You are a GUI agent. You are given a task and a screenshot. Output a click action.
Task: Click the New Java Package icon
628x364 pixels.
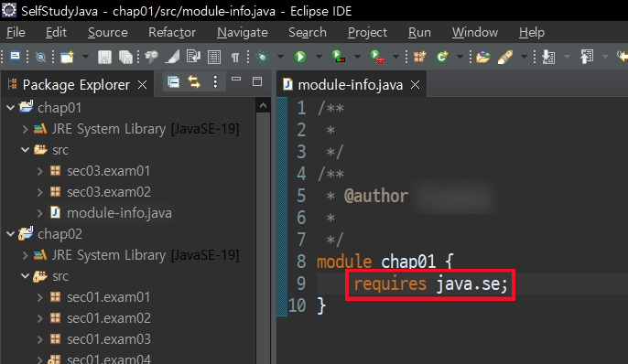tap(419, 58)
